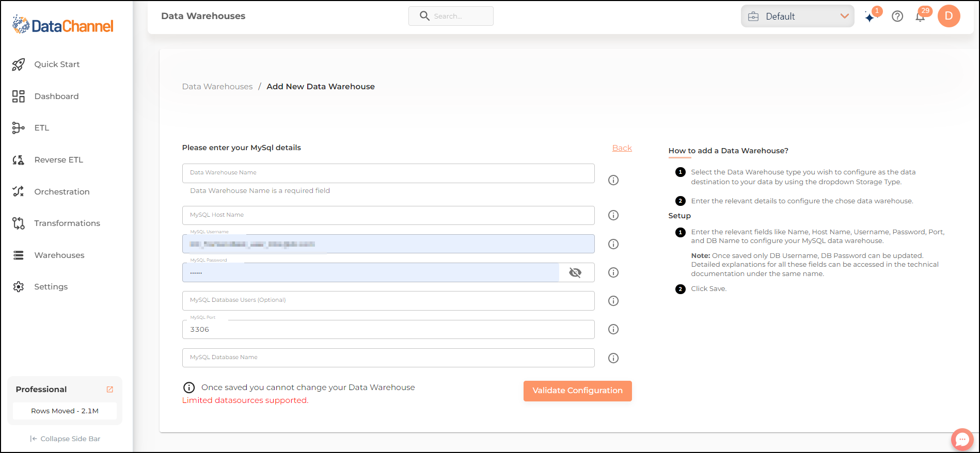Open the AI sparkle assistant icon

[x=871, y=17]
